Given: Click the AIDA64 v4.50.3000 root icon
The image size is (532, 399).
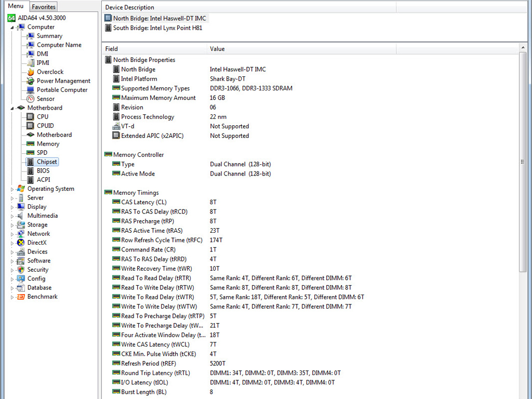Looking at the screenshot, I should [x=11, y=18].
